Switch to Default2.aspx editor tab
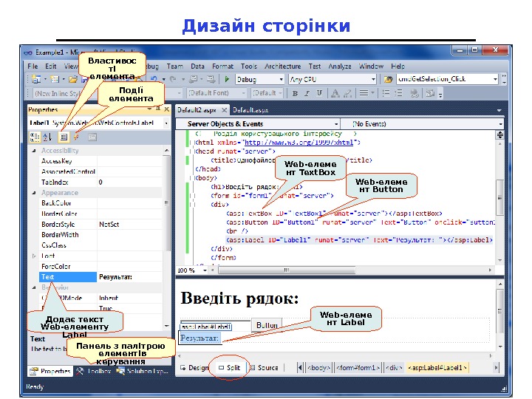 coord(197,110)
